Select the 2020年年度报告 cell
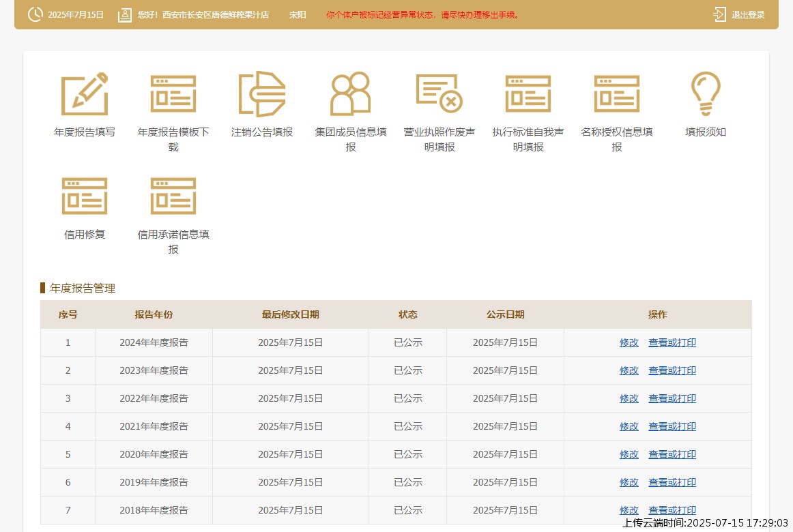The height and width of the screenshot is (532, 793). coord(154,454)
